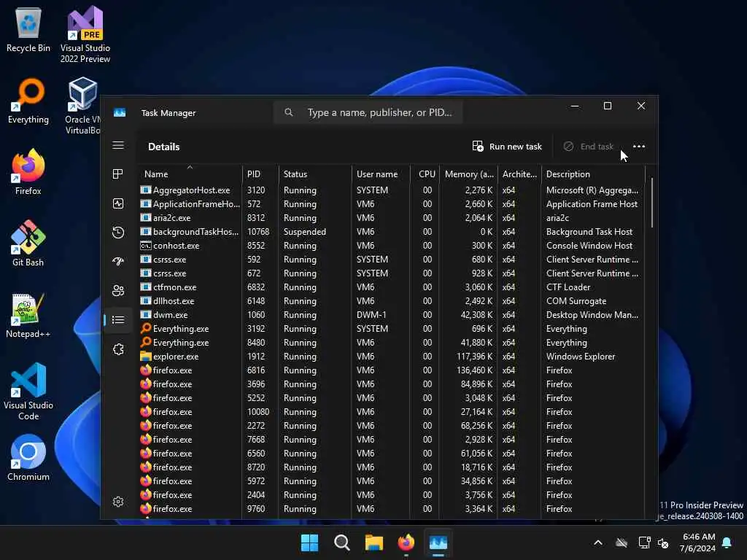747x560 pixels.
Task: Click the Task Manager search field
Action: tap(368, 112)
